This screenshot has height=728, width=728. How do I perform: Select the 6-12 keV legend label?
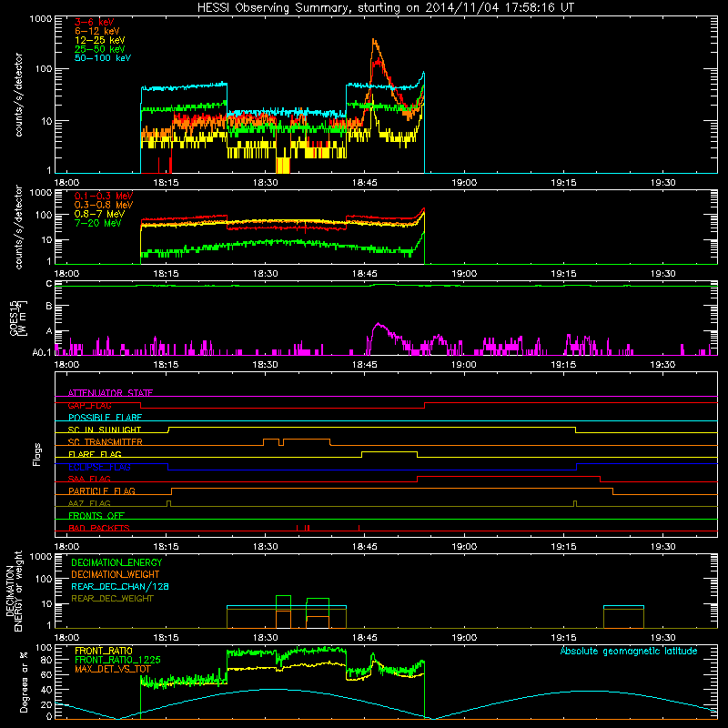pos(97,31)
